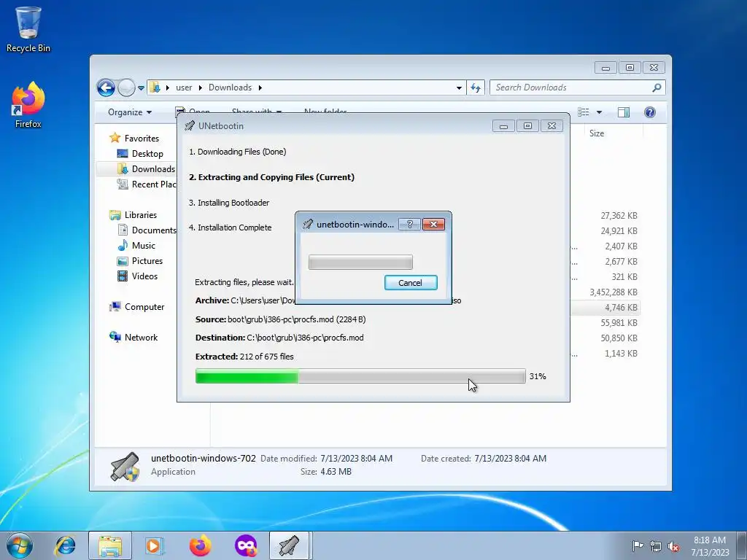Viewport: 747px width, 560px height.
Task: Launch Internet Explorer from taskbar
Action: coord(65,545)
